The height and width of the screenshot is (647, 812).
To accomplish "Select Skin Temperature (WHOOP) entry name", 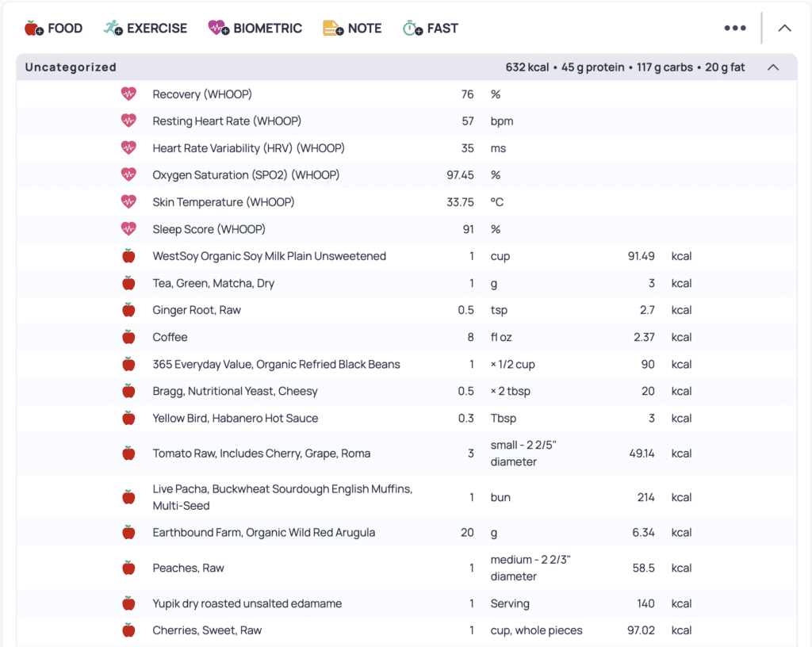I will pyautogui.click(x=223, y=202).
